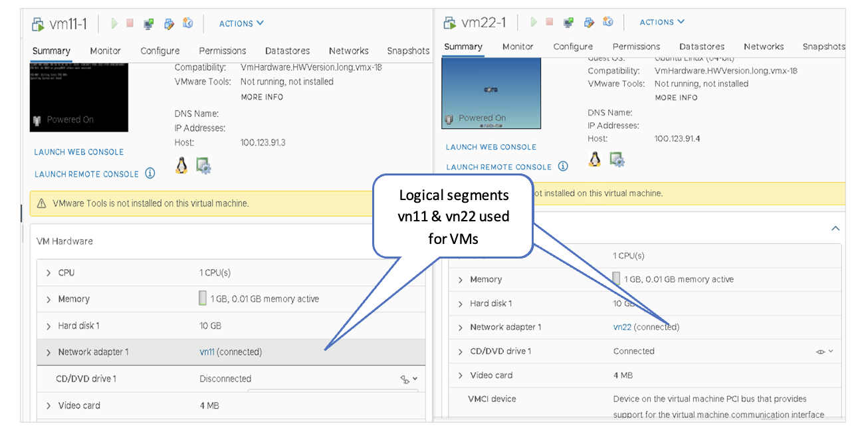Click the vm11-1 virtual machine title icon

tap(39, 24)
